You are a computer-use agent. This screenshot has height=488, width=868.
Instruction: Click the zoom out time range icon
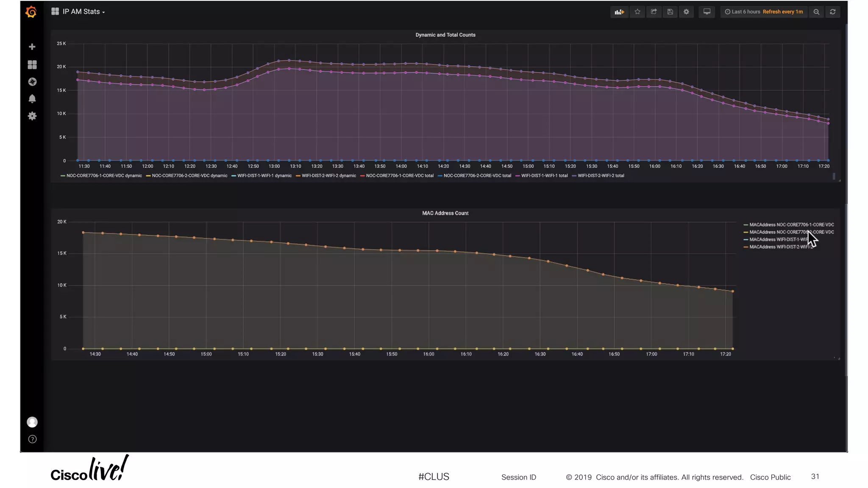[x=816, y=12]
